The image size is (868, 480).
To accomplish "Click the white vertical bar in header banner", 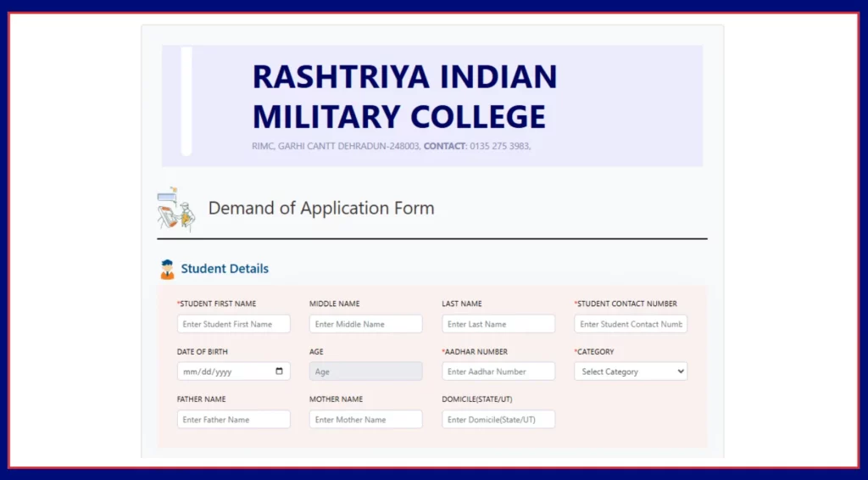I will (186, 102).
